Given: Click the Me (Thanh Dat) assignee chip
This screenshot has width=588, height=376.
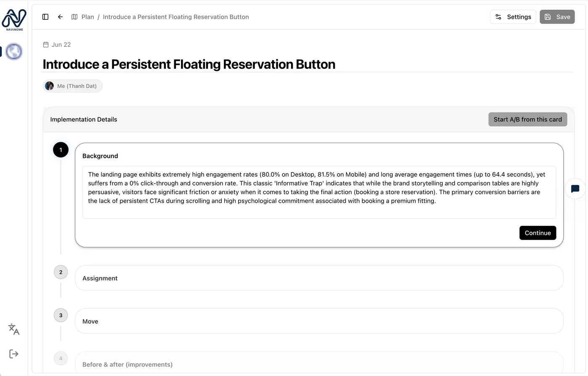Looking at the screenshot, I should click(73, 86).
